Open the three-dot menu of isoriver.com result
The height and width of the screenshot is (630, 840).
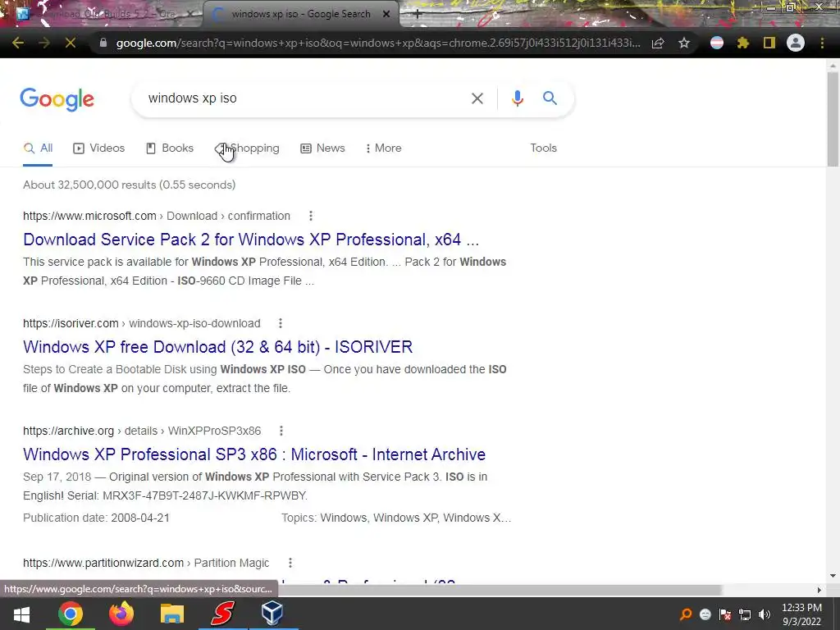click(x=281, y=323)
